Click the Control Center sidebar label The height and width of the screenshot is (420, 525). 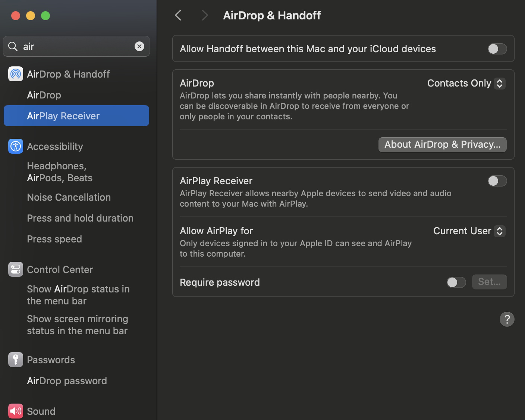click(x=60, y=270)
